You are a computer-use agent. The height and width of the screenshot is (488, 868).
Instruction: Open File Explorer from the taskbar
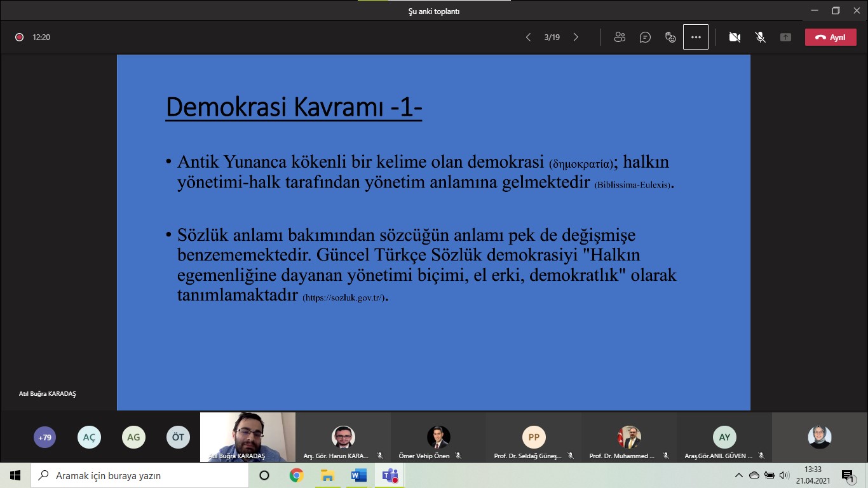click(x=327, y=475)
